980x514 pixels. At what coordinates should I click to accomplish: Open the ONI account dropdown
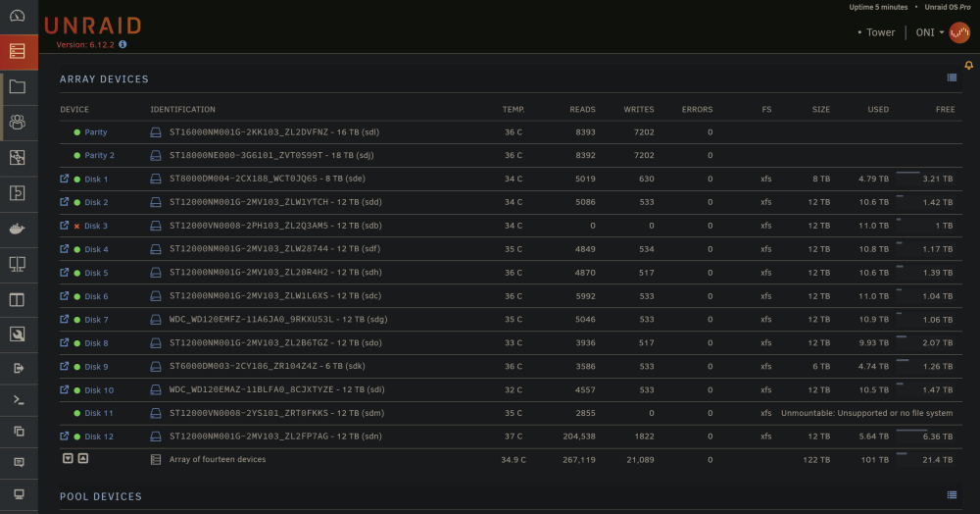coord(930,32)
